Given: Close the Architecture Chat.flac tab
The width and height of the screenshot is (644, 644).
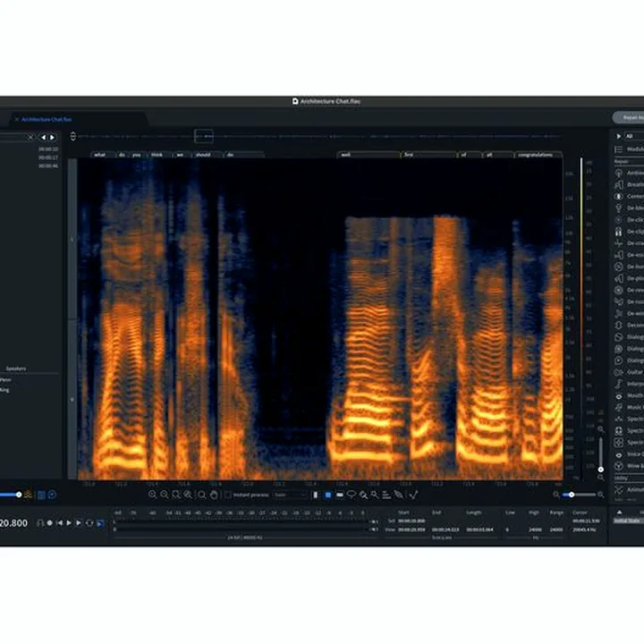Looking at the screenshot, I should (x=17, y=119).
